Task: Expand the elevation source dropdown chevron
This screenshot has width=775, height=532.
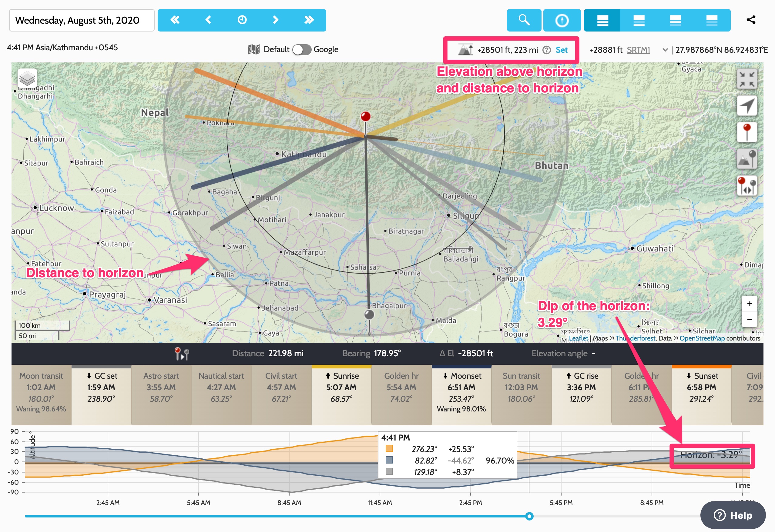Action: 665,50
